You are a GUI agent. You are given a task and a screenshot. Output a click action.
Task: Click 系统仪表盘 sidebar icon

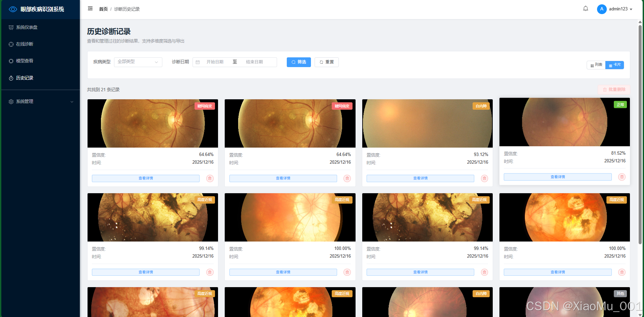pyautogui.click(x=11, y=28)
